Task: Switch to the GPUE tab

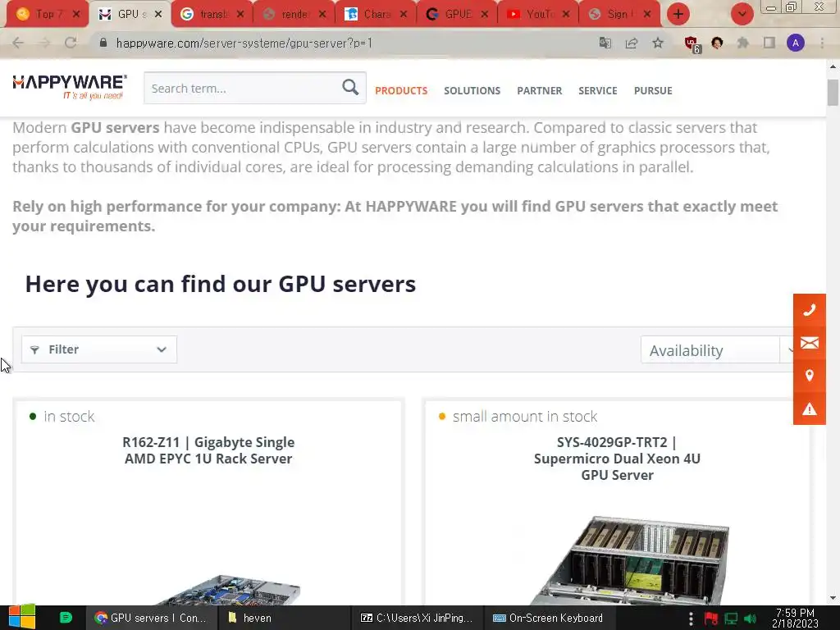Action: pyautogui.click(x=458, y=14)
